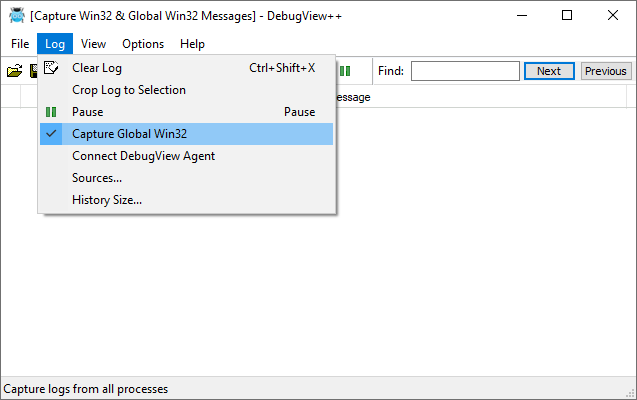The height and width of the screenshot is (400, 637).
Task: Click the Previous find button
Action: point(606,71)
